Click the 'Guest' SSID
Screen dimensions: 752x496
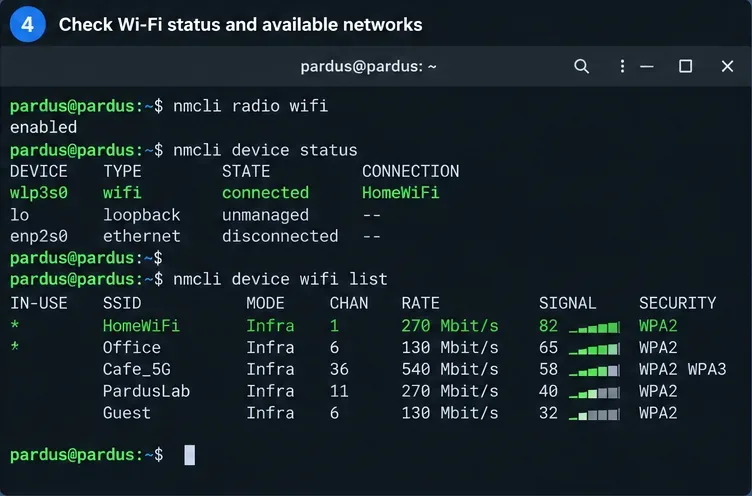pos(127,413)
